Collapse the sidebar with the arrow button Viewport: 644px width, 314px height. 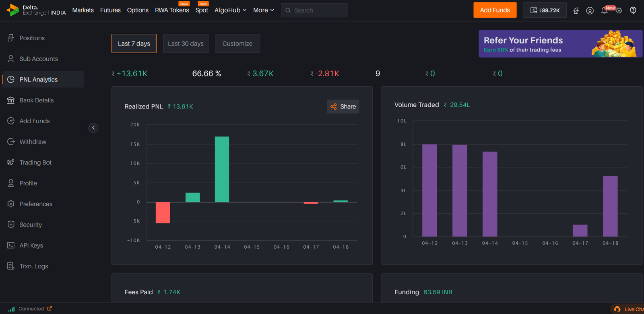click(x=93, y=128)
